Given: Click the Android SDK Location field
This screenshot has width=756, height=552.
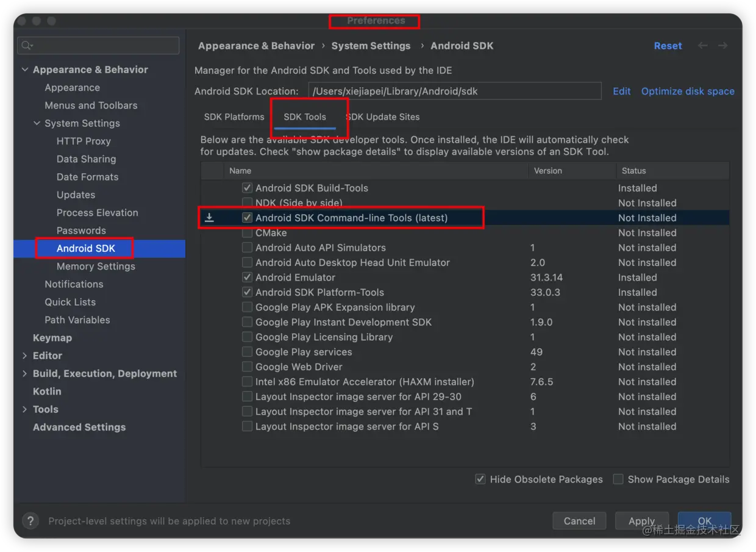Looking at the screenshot, I should tap(454, 91).
